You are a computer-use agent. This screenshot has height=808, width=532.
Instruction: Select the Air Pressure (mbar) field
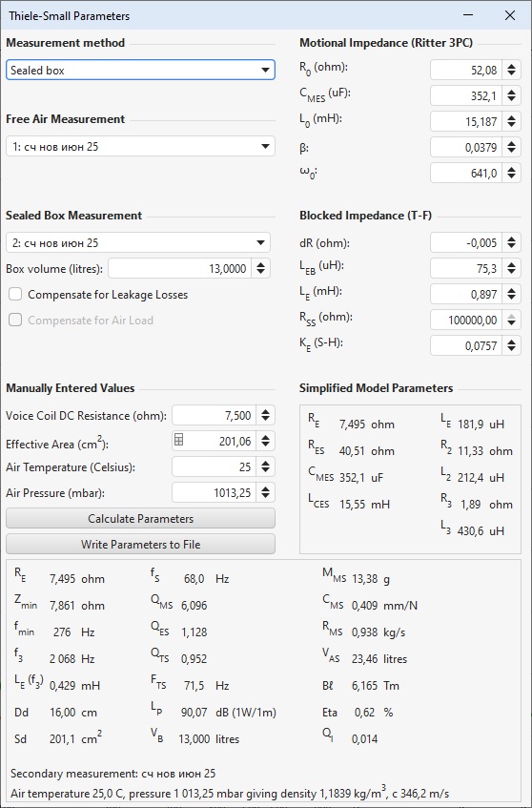pos(215,492)
